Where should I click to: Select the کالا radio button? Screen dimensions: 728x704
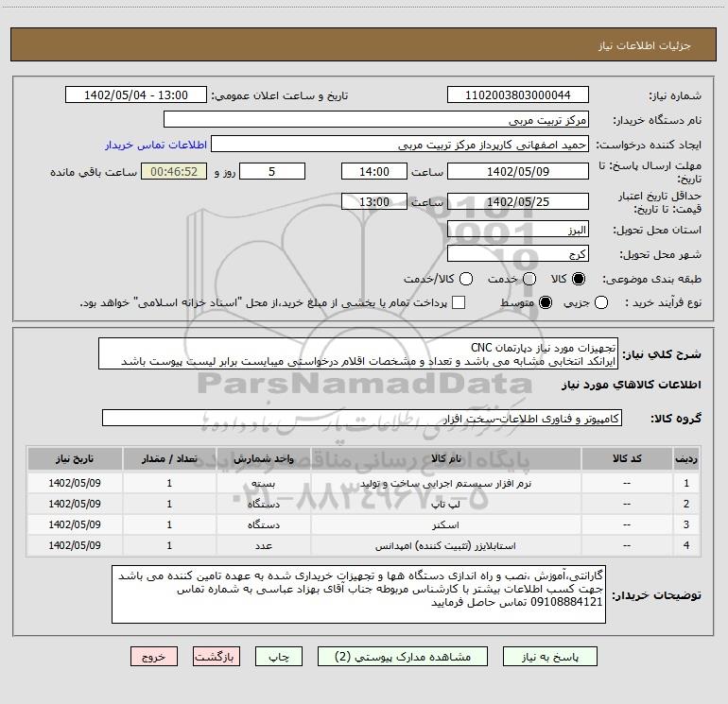(x=579, y=279)
